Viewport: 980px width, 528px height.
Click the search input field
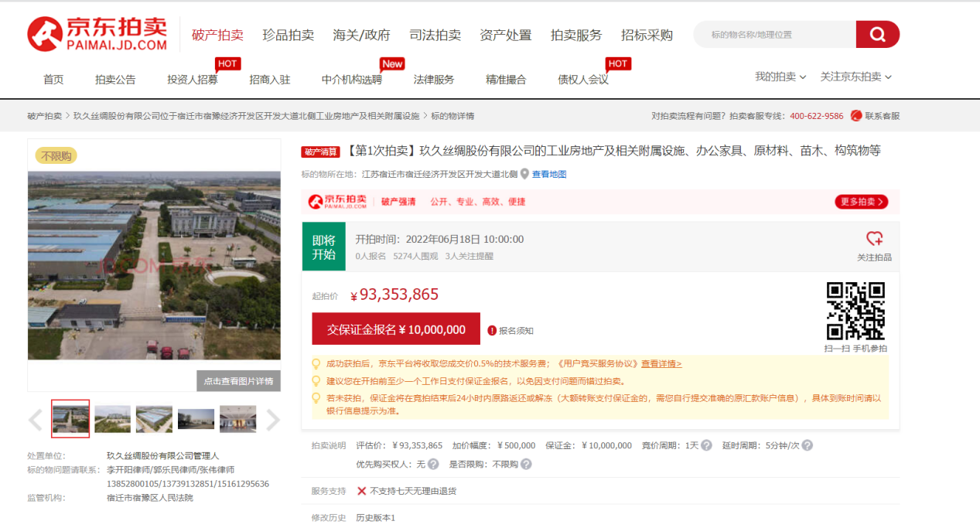(x=775, y=34)
